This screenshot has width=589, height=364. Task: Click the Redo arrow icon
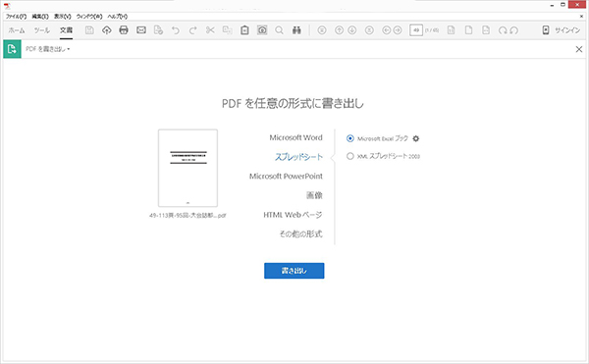click(192, 30)
